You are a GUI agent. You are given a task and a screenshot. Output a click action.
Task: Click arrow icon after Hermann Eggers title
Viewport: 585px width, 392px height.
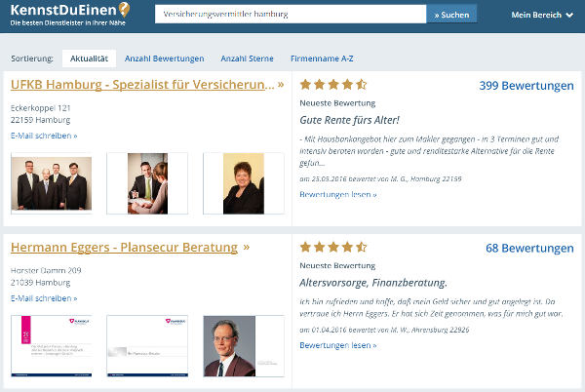[247, 247]
